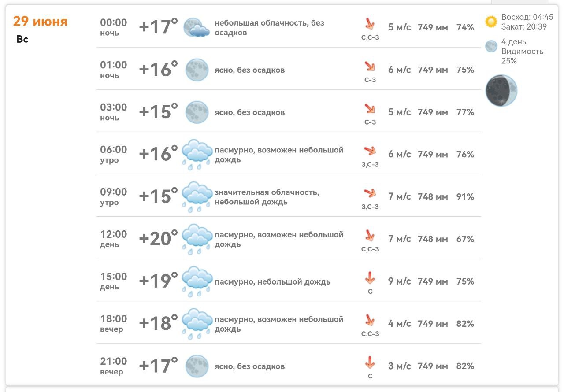Click the rain cloud icon at 06:00
Viewport: 564px width, 392px height.
tap(197, 155)
